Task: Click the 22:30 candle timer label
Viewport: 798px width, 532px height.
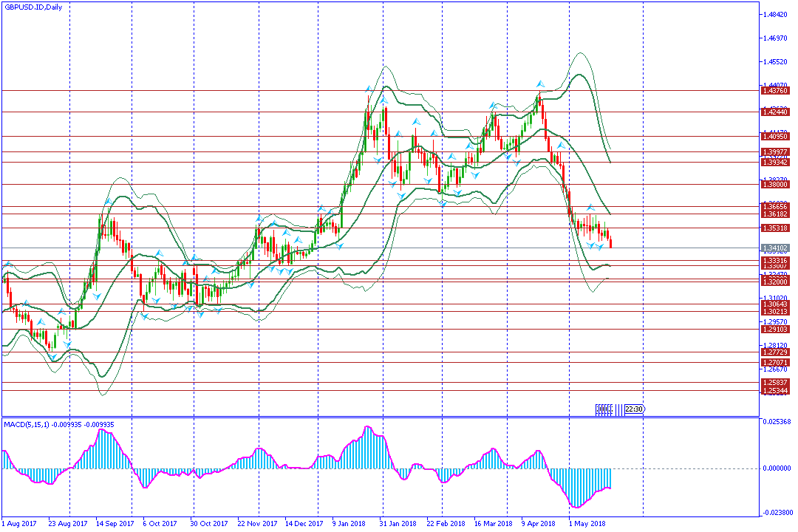Action: [x=633, y=409]
